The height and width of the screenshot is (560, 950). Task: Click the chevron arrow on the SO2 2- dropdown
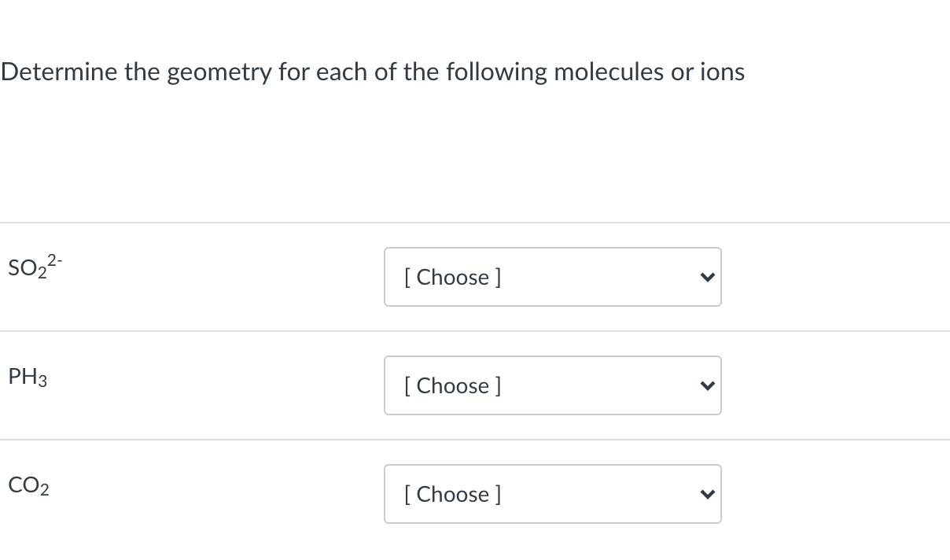(707, 277)
